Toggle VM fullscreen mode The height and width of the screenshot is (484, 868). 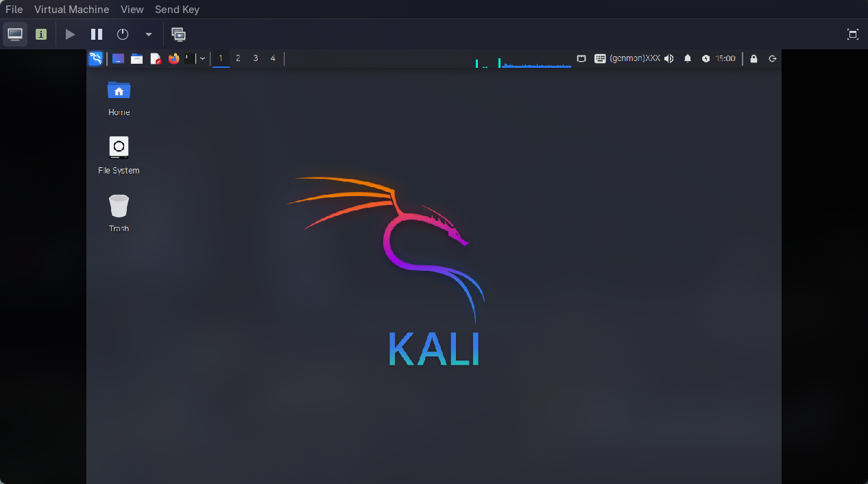[852, 33]
